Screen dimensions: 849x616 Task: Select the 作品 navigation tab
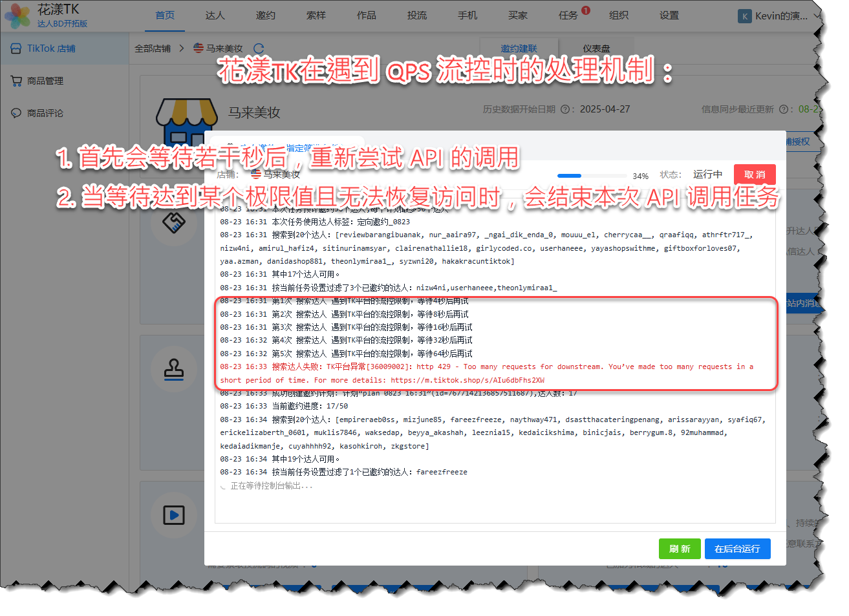click(366, 16)
